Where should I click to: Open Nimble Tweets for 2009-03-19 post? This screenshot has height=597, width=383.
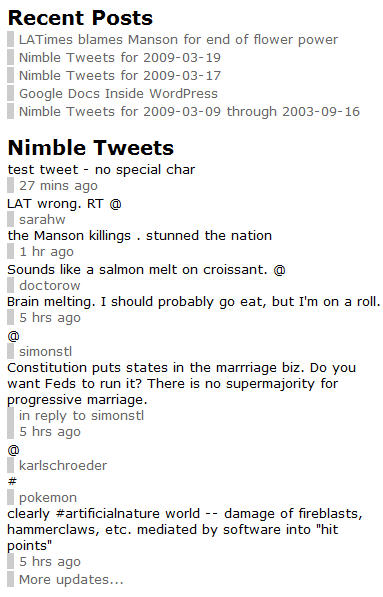point(120,57)
